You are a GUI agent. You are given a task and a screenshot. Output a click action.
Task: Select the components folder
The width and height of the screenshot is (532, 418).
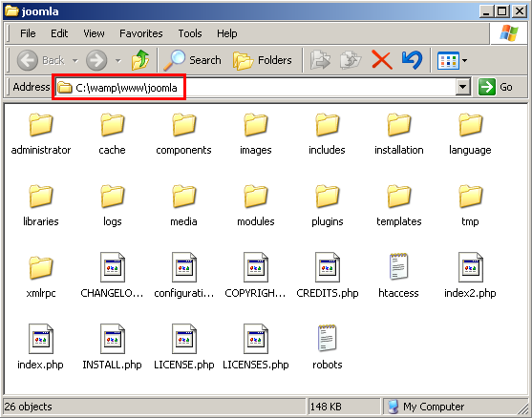click(184, 135)
